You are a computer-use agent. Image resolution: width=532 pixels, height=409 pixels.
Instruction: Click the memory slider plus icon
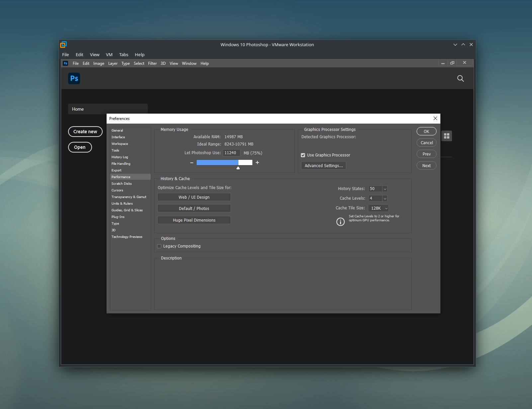257,162
